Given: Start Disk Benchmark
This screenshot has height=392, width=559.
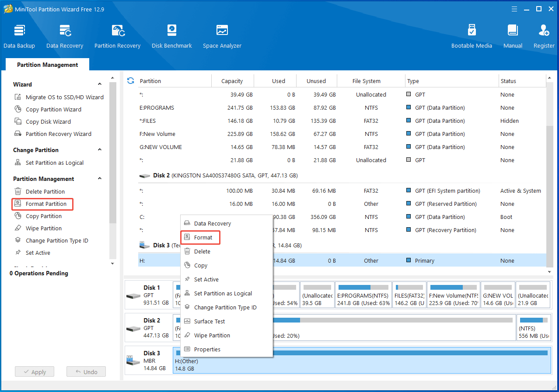Looking at the screenshot, I should click(x=172, y=37).
